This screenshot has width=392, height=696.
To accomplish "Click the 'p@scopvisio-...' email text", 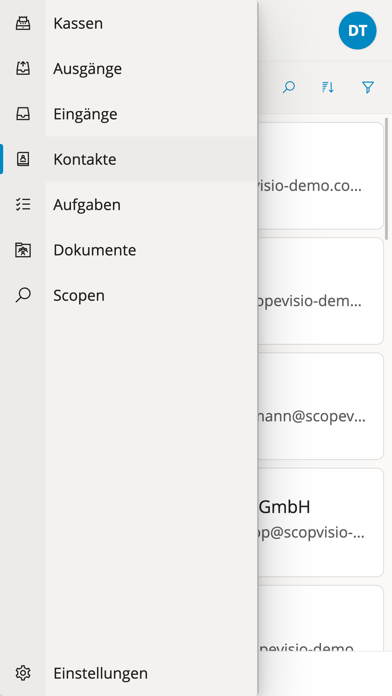I will pos(312,533).
